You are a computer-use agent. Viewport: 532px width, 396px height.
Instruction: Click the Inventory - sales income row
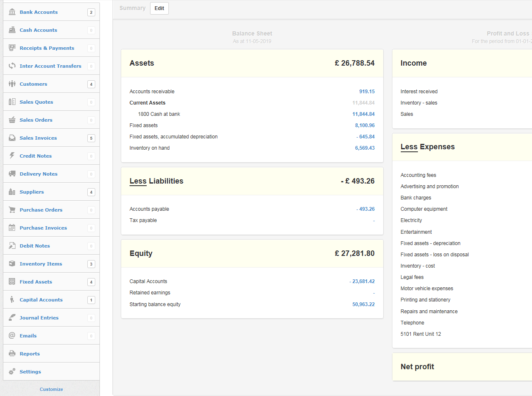tap(419, 103)
